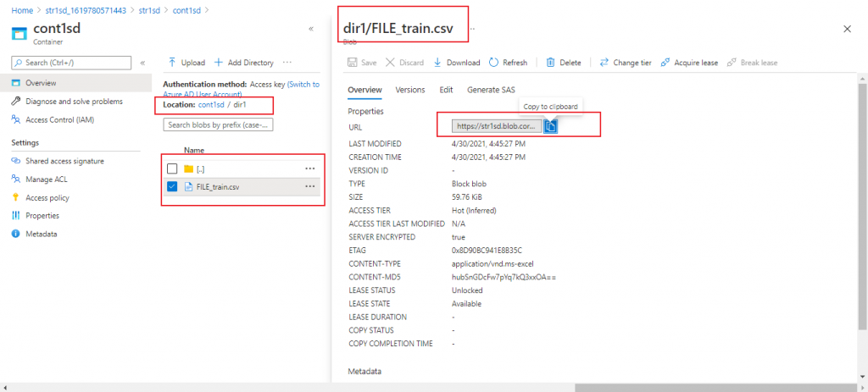The width and height of the screenshot is (868, 392).
Task: Delete the blob using the Delete button
Action: click(x=564, y=63)
